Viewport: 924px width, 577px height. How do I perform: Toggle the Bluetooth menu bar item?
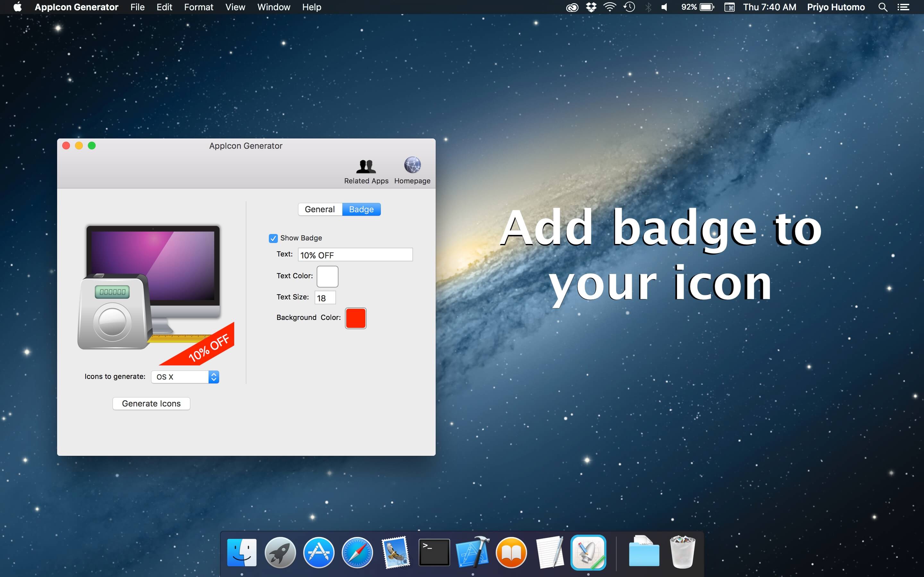coord(648,7)
